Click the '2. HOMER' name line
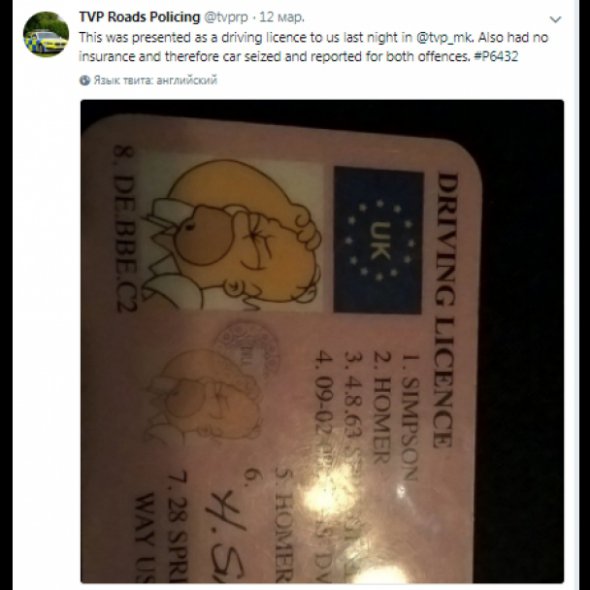 coord(381,408)
